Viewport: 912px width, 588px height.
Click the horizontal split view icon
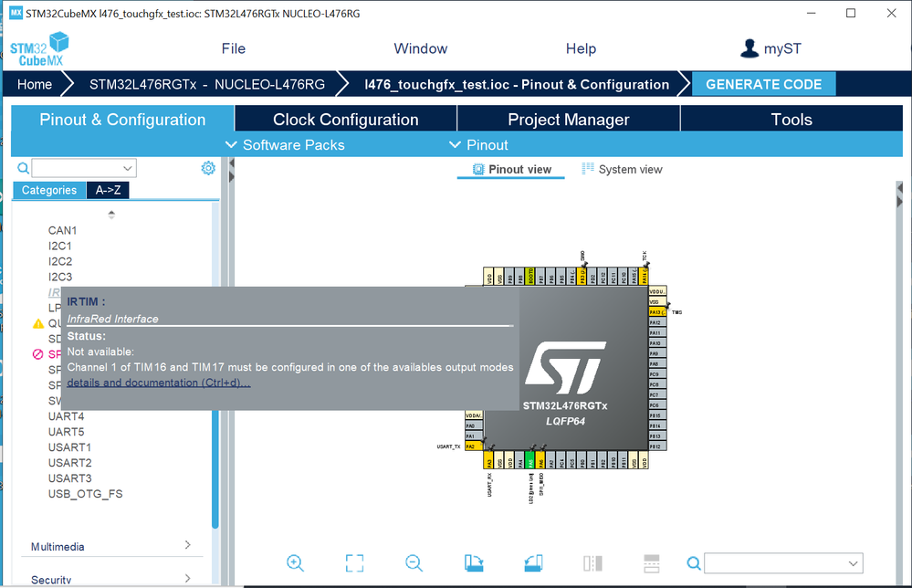pos(652,563)
